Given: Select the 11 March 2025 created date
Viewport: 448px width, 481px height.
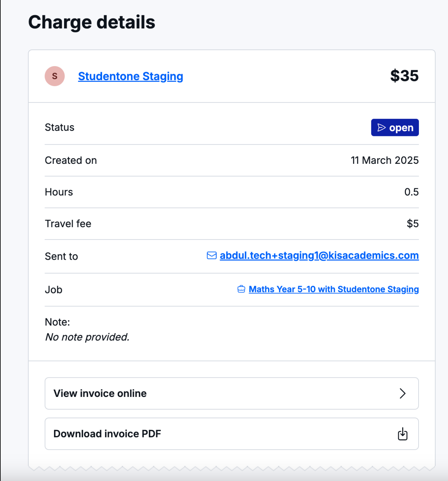Looking at the screenshot, I should pyautogui.click(x=384, y=160).
